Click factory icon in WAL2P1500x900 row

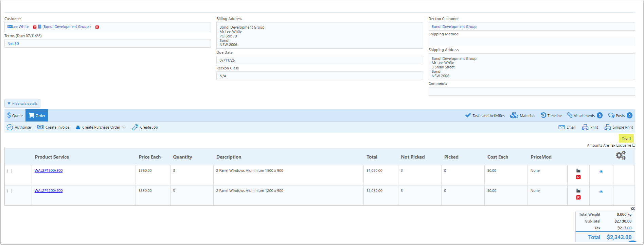[x=578, y=171]
